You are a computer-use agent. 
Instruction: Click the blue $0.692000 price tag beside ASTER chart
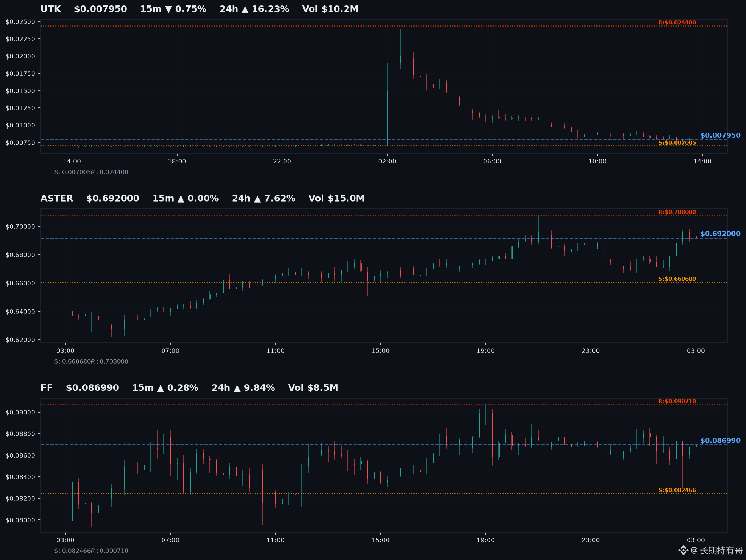[x=720, y=234]
